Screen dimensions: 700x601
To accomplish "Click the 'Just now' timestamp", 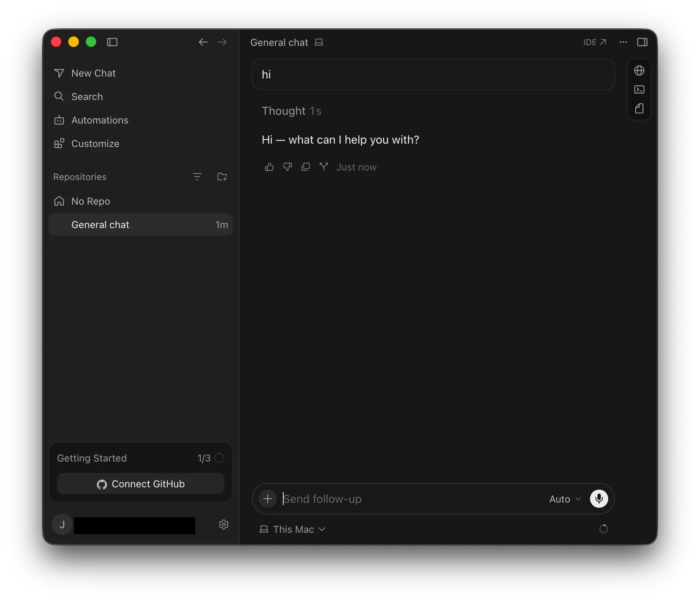I will pos(356,167).
